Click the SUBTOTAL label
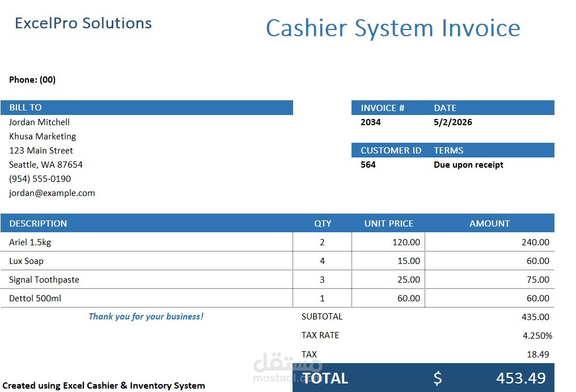This screenshot has height=392, width=576. pos(322,317)
